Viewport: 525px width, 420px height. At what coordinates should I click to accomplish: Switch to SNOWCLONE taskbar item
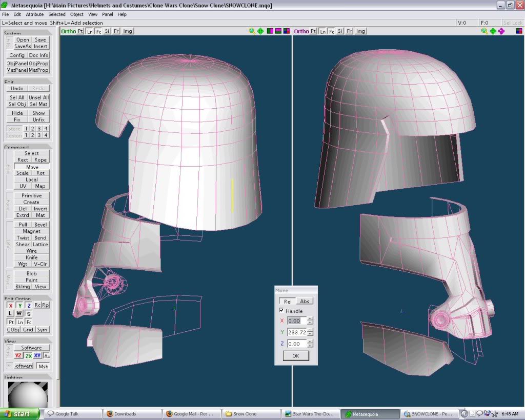pyautogui.click(x=430, y=414)
